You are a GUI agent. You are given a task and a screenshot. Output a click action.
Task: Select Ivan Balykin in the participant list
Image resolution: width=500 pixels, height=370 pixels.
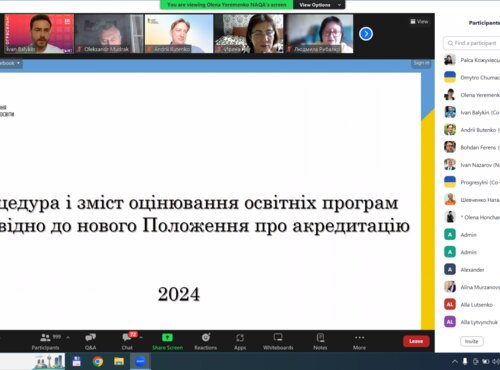[472, 113]
